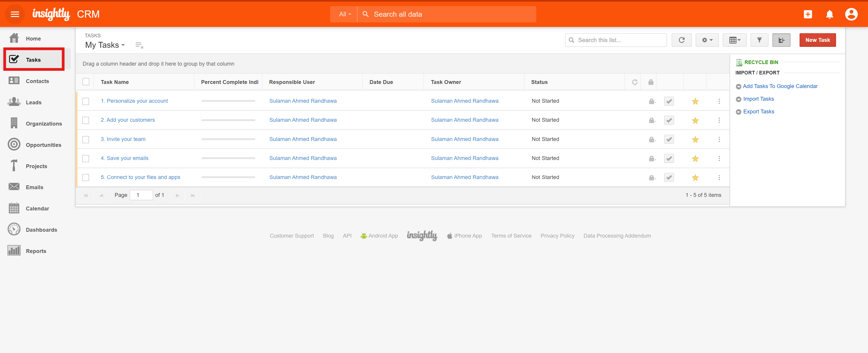Open the Export Tasks link
Image resolution: width=868 pixels, height=353 pixels.
[x=758, y=112]
